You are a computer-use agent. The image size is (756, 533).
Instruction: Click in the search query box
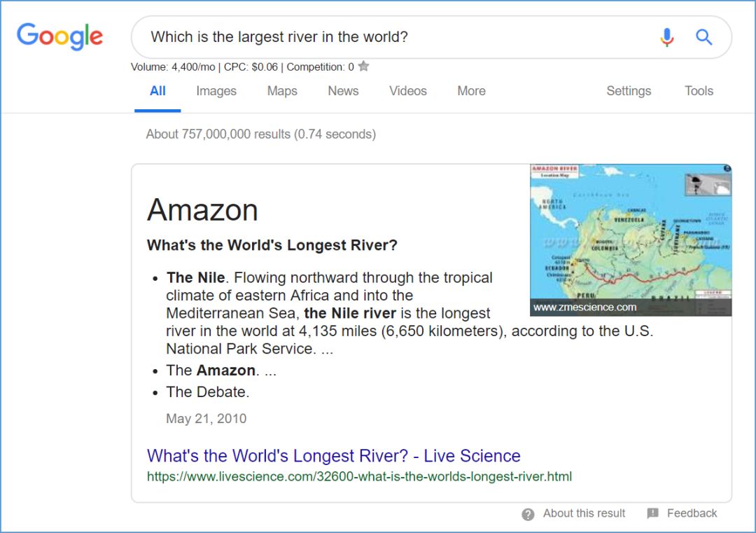pyautogui.click(x=392, y=37)
